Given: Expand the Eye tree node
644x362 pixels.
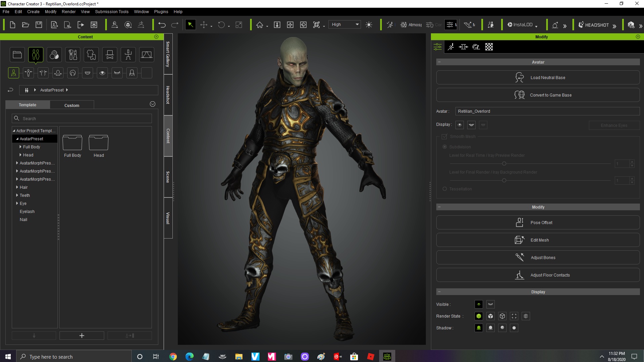Looking at the screenshot, I should (17, 203).
